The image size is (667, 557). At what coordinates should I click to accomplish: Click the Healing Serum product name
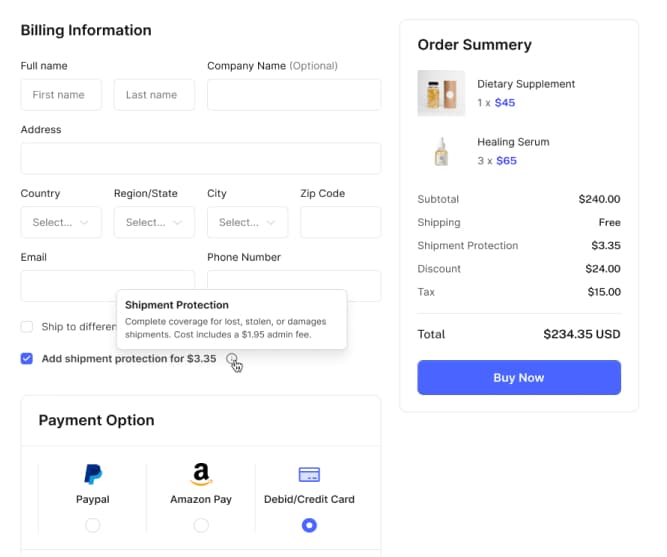coord(513,142)
